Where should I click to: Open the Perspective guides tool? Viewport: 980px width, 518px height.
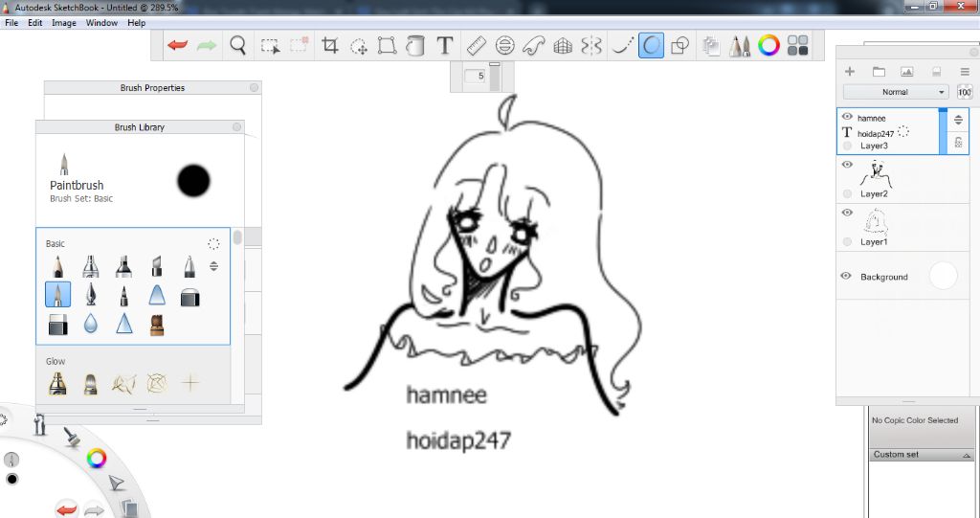563,46
